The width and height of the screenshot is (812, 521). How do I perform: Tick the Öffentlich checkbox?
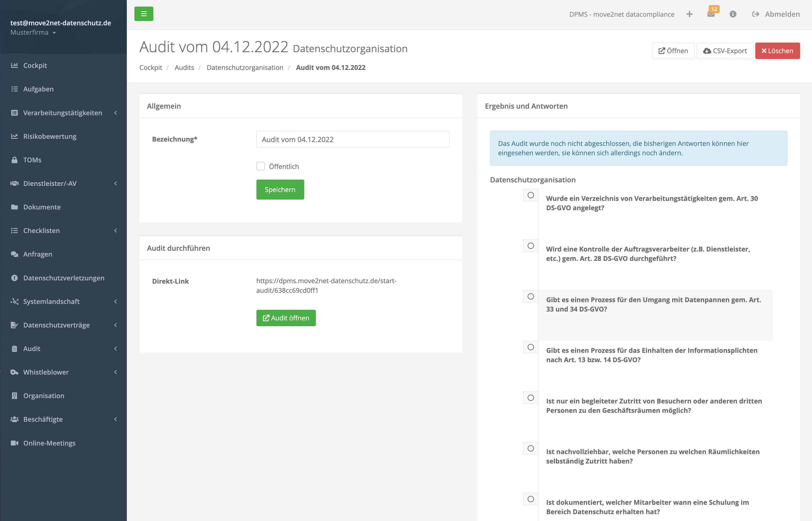pyautogui.click(x=260, y=166)
